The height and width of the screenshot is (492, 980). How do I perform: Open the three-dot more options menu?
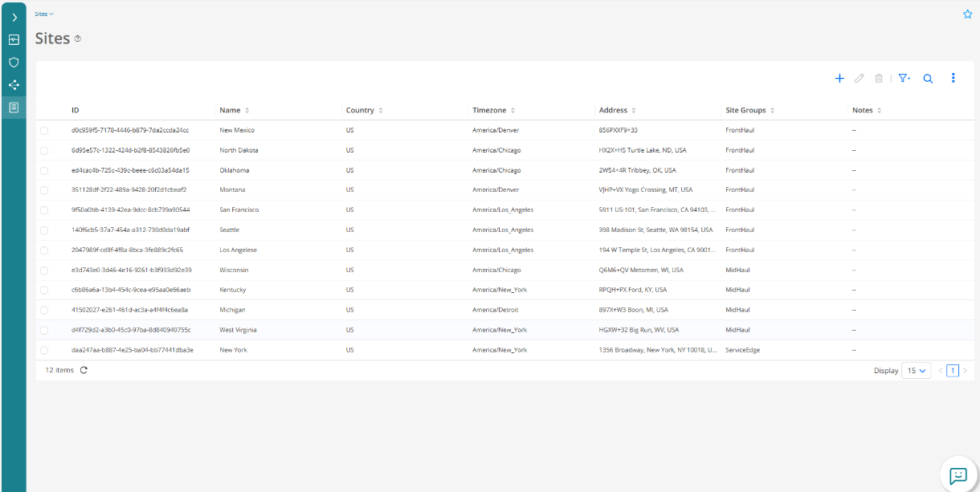pyautogui.click(x=953, y=78)
